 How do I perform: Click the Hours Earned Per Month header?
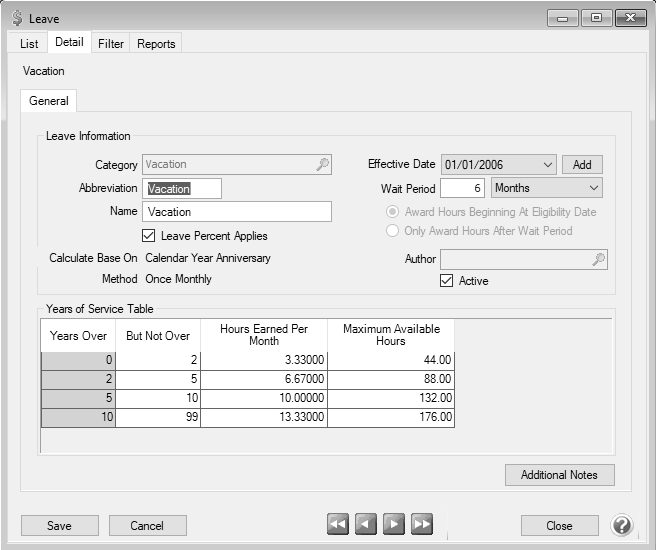(x=264, y=335)
